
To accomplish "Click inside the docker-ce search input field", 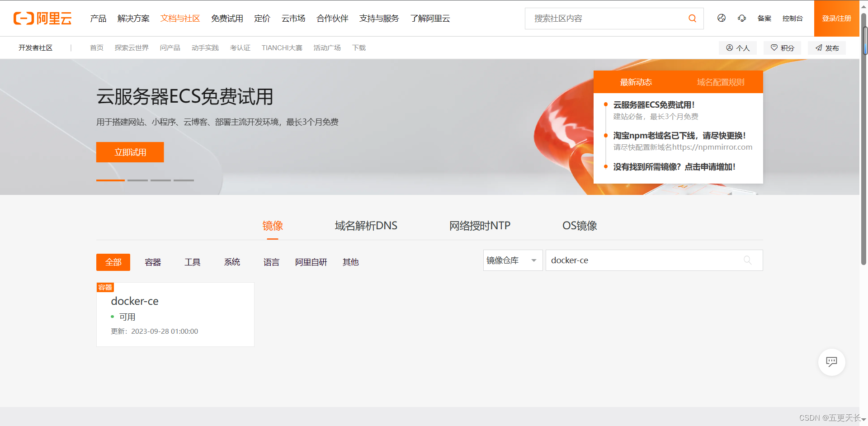I will pyautogui.click(x=633, y=260).
